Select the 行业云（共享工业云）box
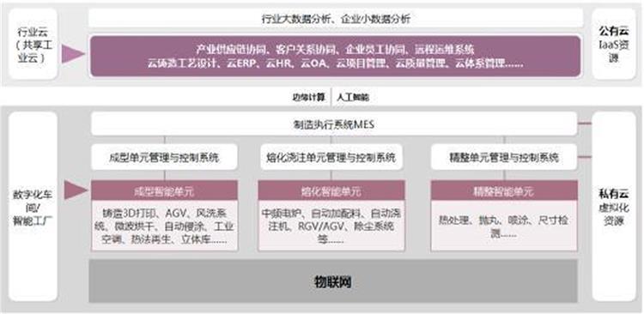Screen dimensions: 644x314 click(33, 44)
